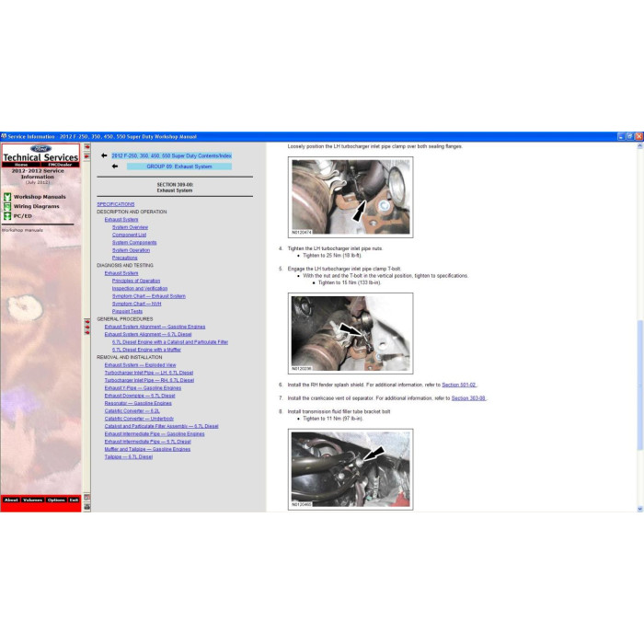Click the green Workshop Manuals icon
The width and height of the screenshot is (644, 644).
7,197
